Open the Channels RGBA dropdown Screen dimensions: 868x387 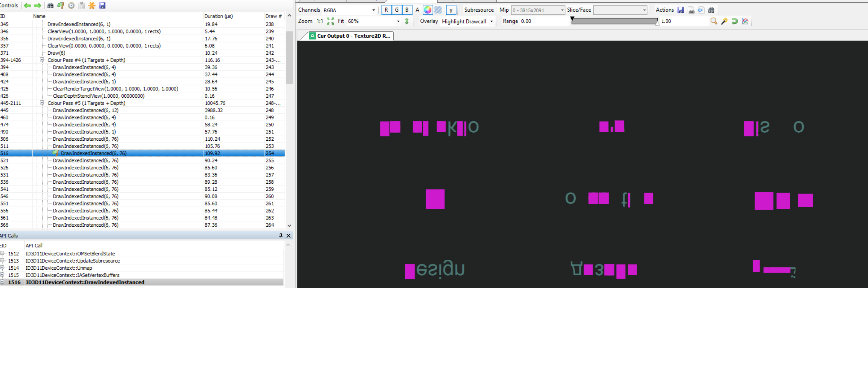pyautogui.click(x=349, y=10)
